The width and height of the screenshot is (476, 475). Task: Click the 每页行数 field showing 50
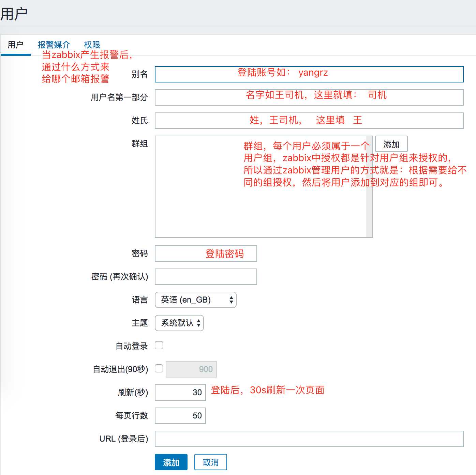tap(180, 416)
